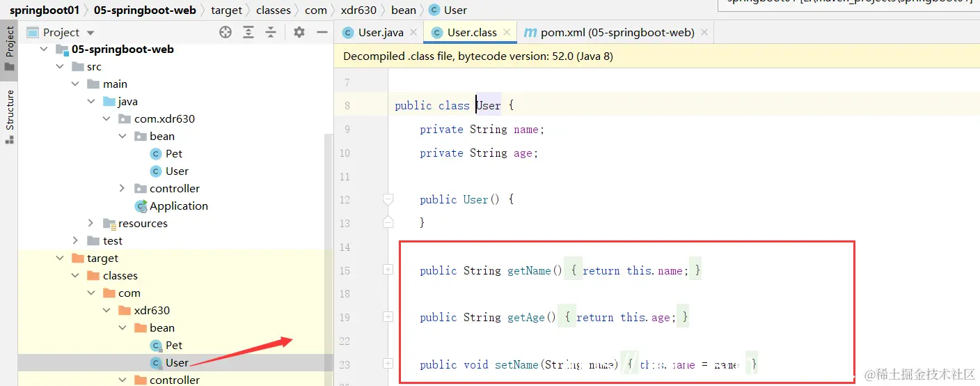The image size is (980, 386).
Task: Collapse the main folder chevron
Action: click(x=75, y=84)
